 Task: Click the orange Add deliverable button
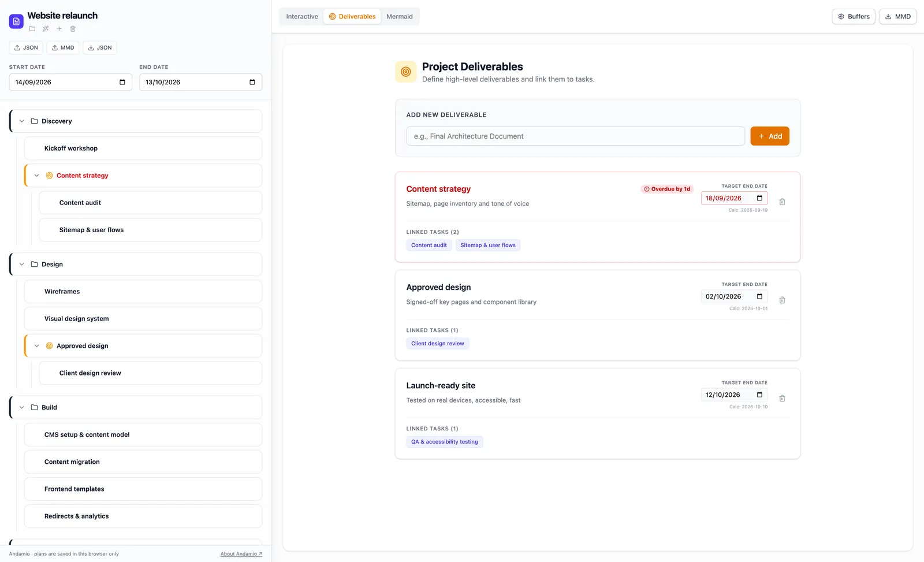(x=770, y=136)
